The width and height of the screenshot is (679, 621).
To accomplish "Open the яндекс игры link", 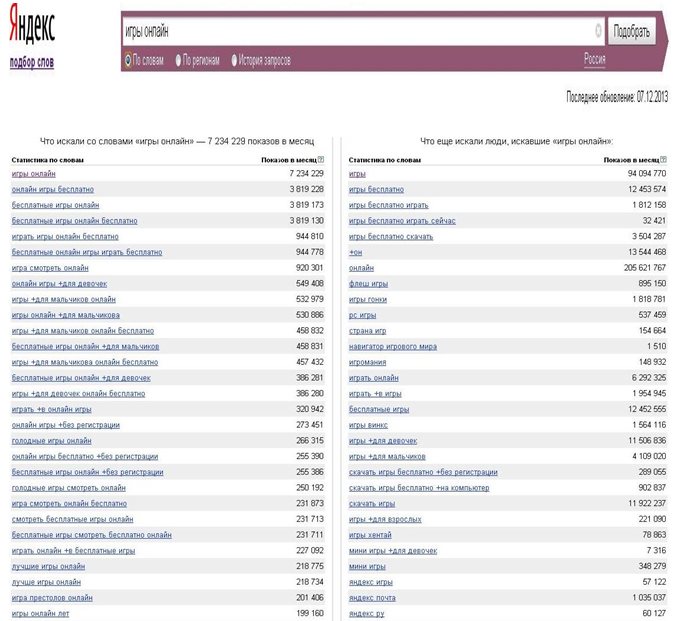I will (x=371, y=582).
